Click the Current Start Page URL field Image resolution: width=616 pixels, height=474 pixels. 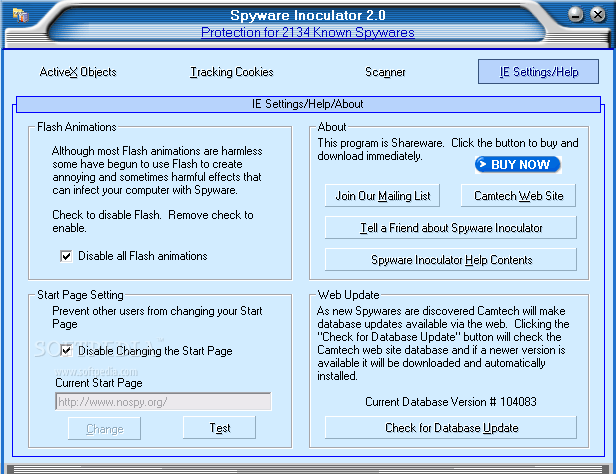(x=163, y=402)
